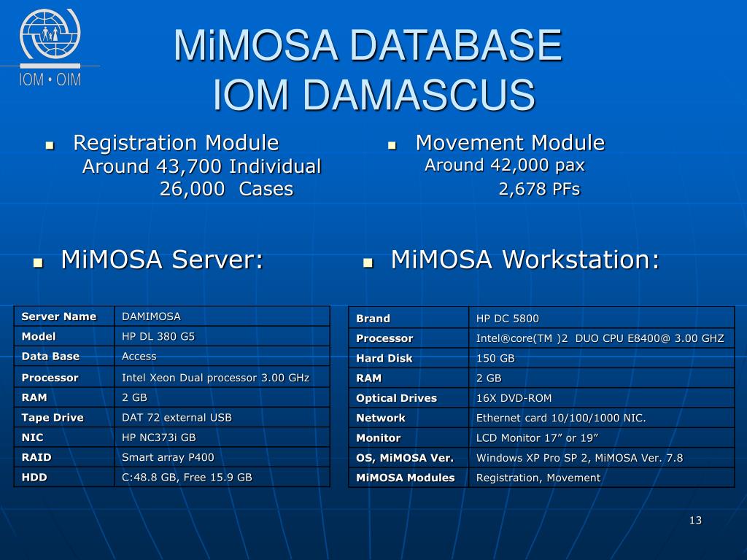Select 'Intel Xeon Dual processor 3.00 GHz'

coord(222,377)
